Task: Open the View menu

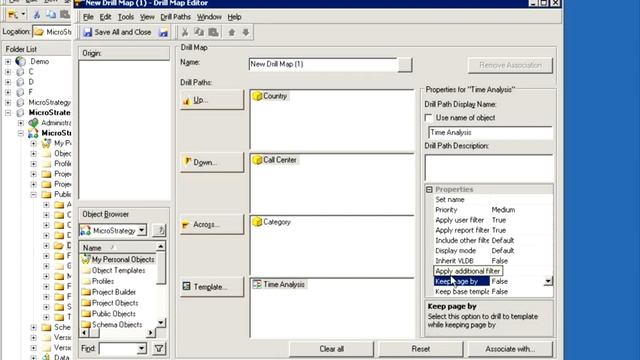Action: tap(147, 17)
